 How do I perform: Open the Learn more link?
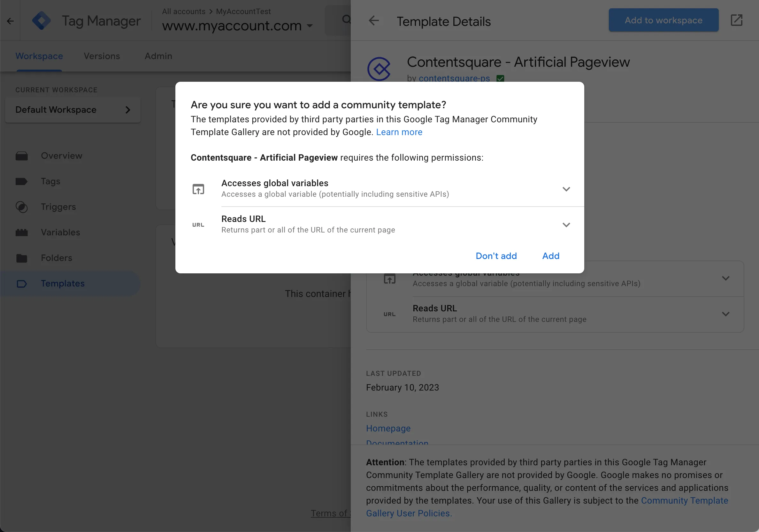coord(399,132)
